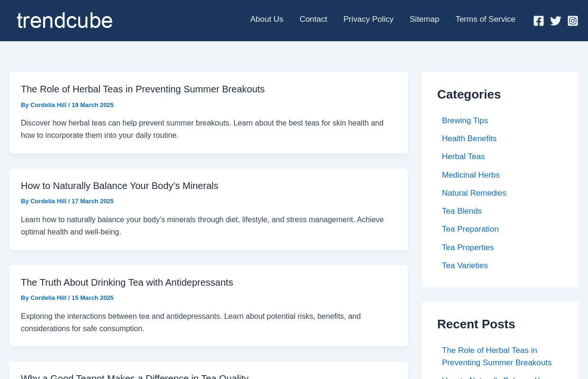Screen dimensions: 588x379
Task: Click the Categories widget heading
Action: (x=469, y=94)
